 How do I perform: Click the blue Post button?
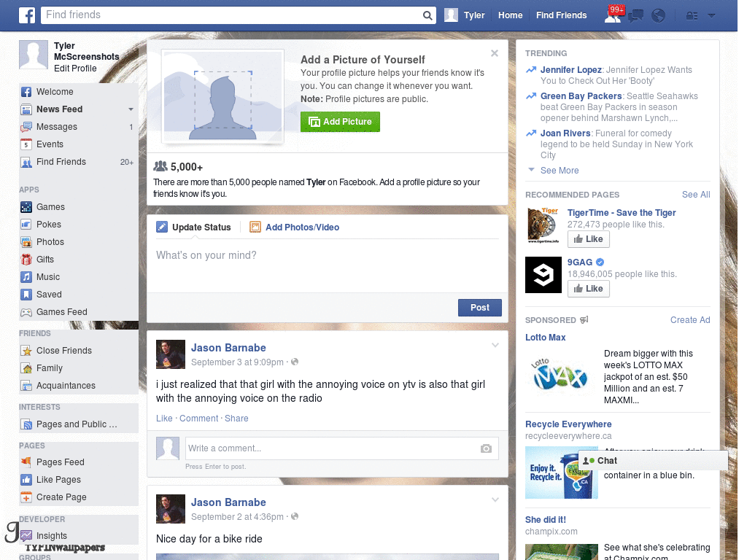(x=480, y=308)
